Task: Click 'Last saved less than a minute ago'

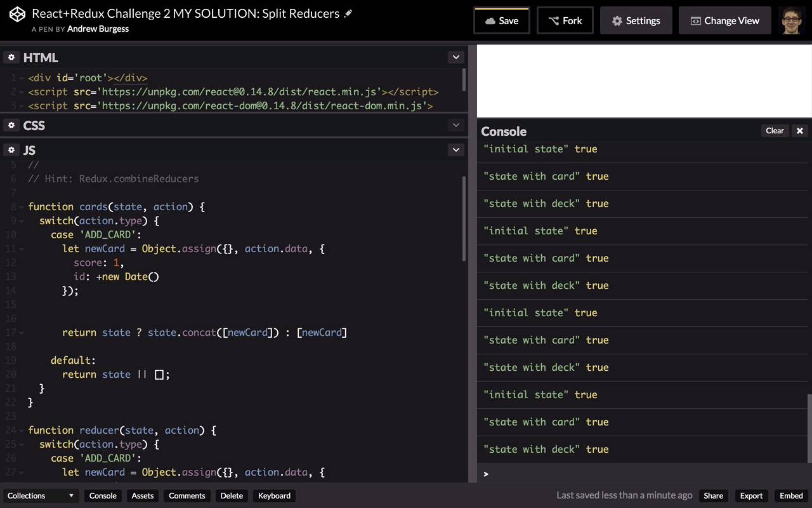Action: click(x=624, y=495)
